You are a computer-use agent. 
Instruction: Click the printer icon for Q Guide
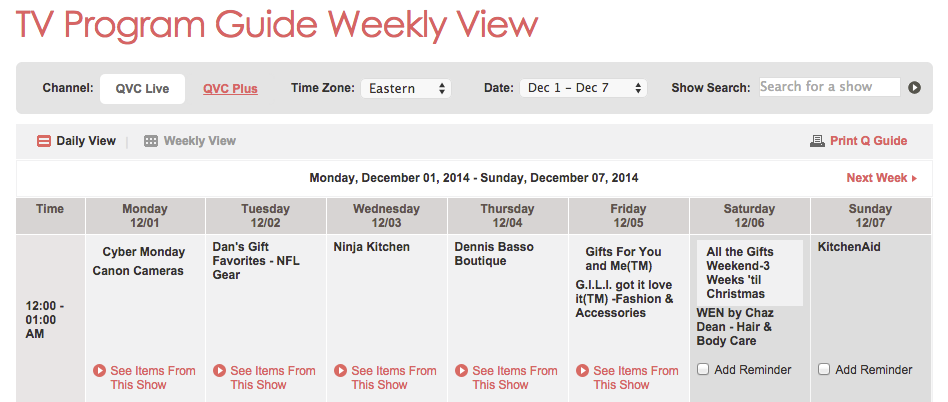[817, 141]
